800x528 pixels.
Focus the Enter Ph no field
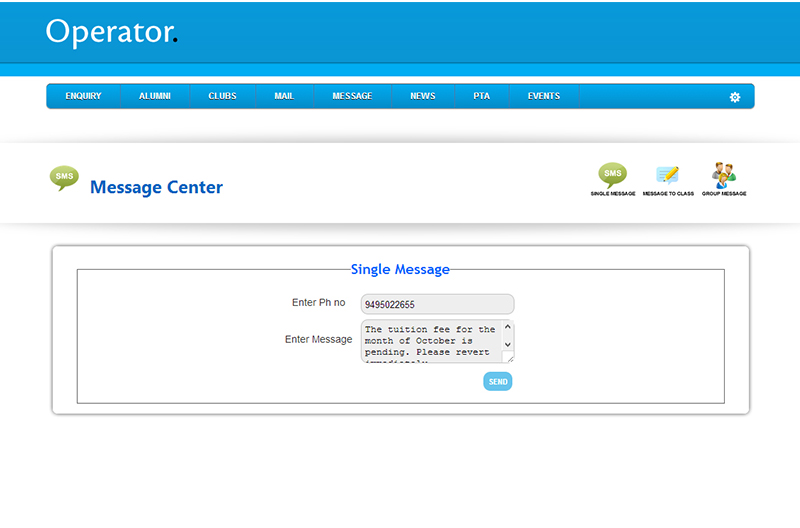(437, 304)
